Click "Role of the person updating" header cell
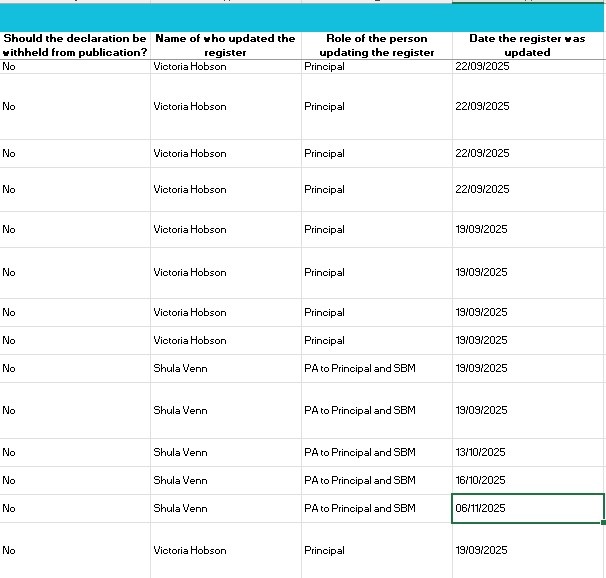This screenshot has height=578, width=606. (376, 45)
